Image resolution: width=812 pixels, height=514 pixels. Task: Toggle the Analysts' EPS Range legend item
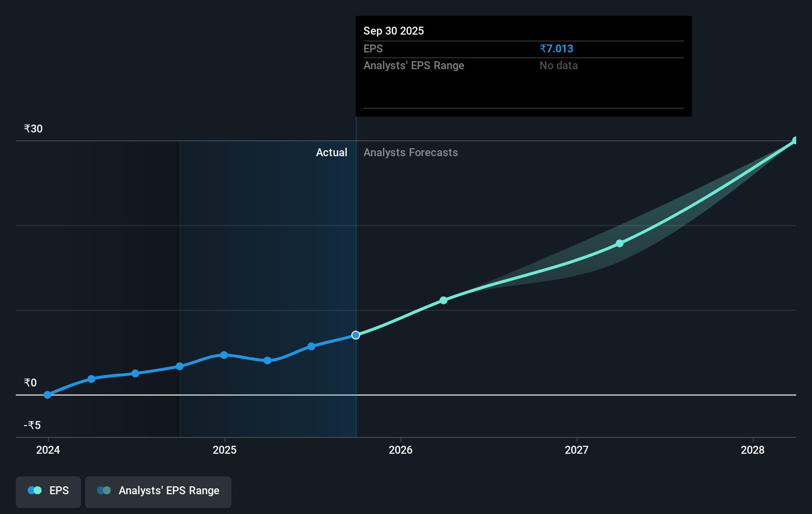158,491
